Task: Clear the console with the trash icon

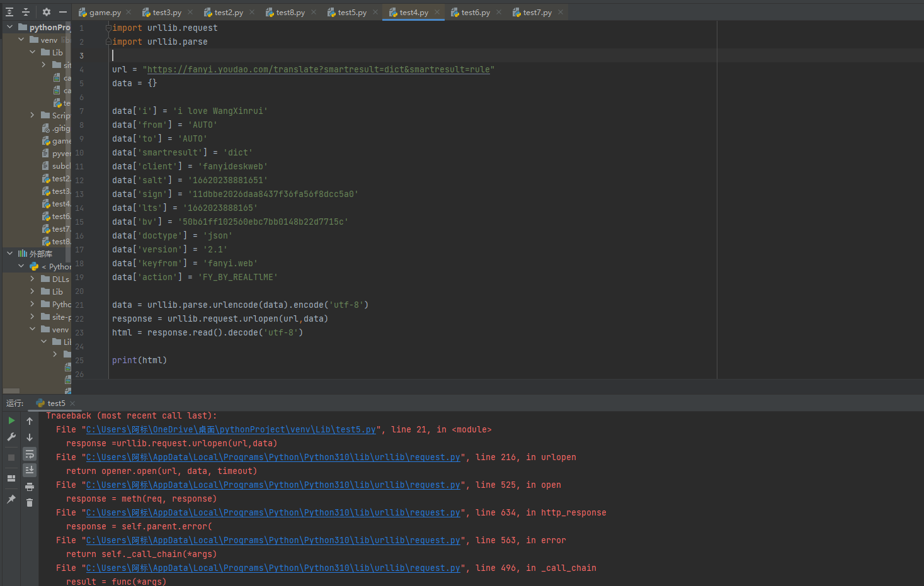Action: tap(30, 502)
